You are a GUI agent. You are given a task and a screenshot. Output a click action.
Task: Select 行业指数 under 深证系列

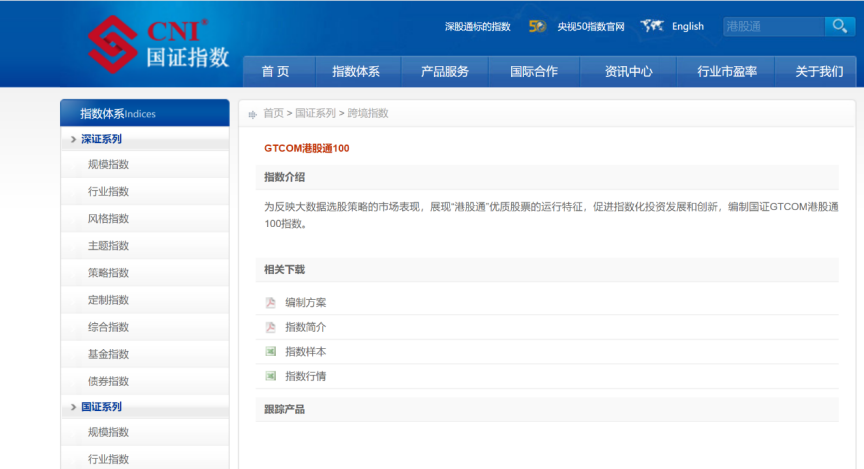(x=108, y=191)
